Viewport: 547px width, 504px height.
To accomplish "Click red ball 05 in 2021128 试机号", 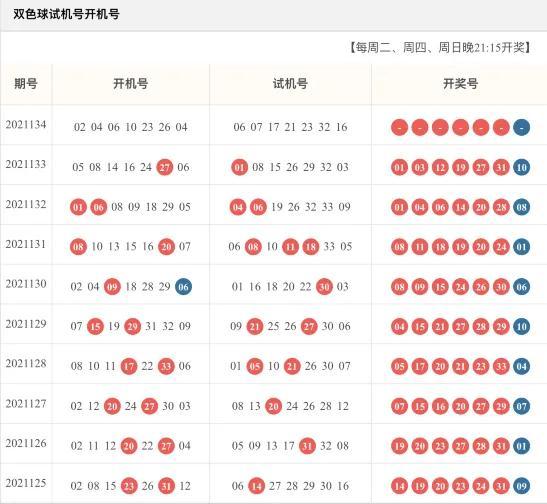I will pos(255,366).
